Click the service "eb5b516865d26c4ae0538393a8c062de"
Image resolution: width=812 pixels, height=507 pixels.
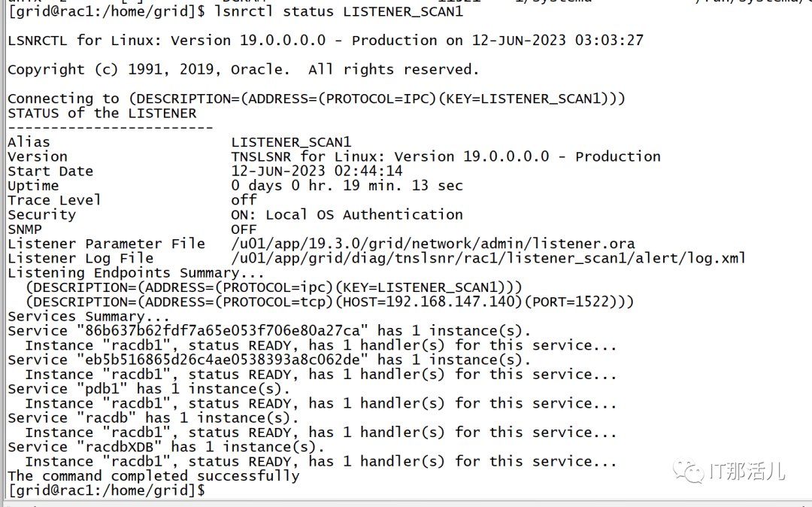[x=222, y=360]
